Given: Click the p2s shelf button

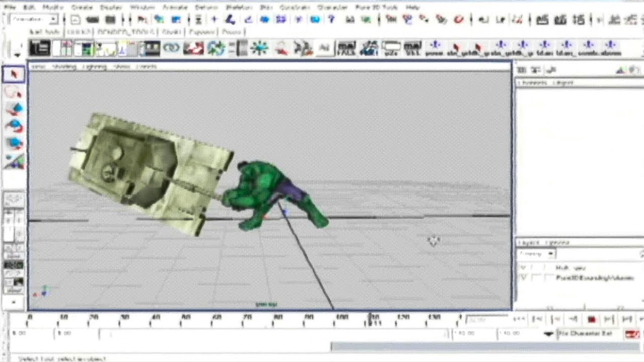Looking at the screenshot, I should coord(391,48).
